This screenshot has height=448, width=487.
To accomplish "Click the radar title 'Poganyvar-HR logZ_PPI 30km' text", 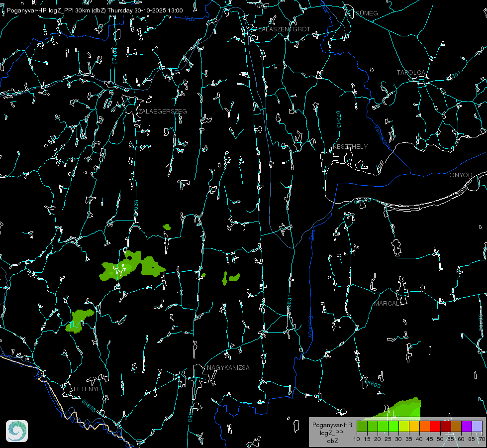I will point(49,10).
